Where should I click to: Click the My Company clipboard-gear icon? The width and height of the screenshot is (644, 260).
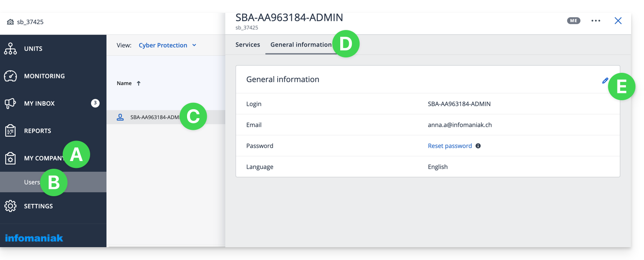pyautogui.click(x=10, y=158)
